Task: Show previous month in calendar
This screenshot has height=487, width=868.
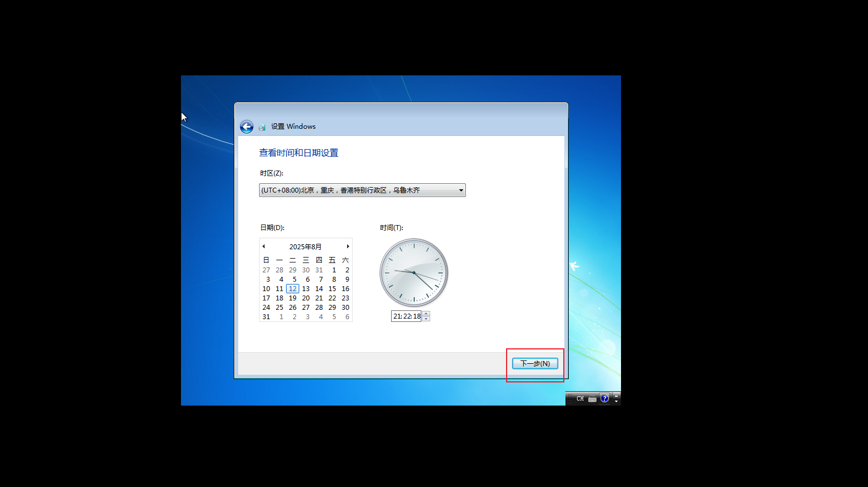Action: (x=264, y=247)
